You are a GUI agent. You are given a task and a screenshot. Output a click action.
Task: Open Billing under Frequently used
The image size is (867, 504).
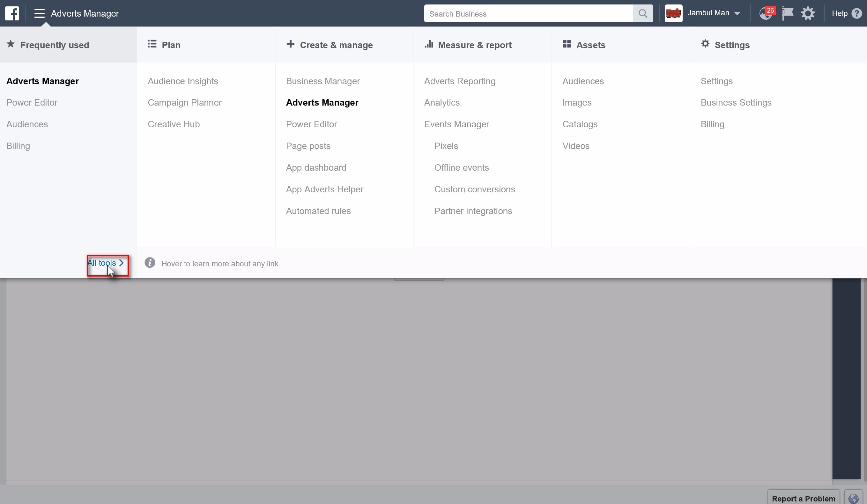[x=18, y=146]
